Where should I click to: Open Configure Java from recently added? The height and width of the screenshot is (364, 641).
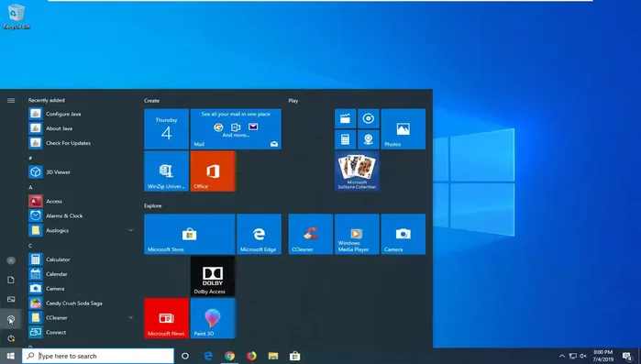pyautogui.click(x=81, y=114)
